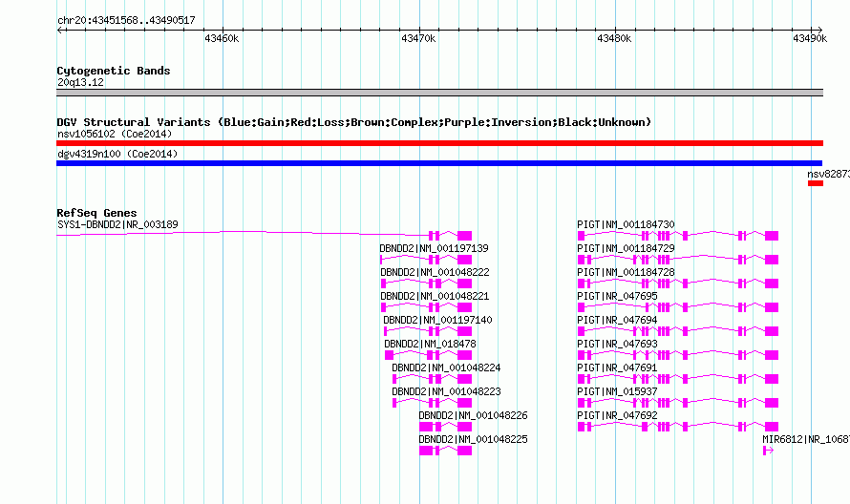Click DBNDD2|NM_018478 transcript label

coord(430,344)
